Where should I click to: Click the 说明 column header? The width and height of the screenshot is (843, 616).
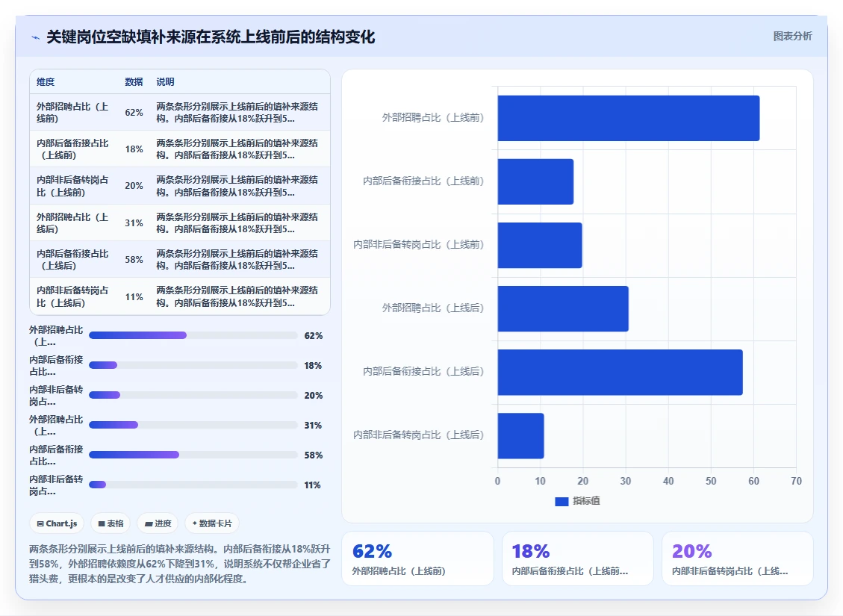(x=165, y=81)
